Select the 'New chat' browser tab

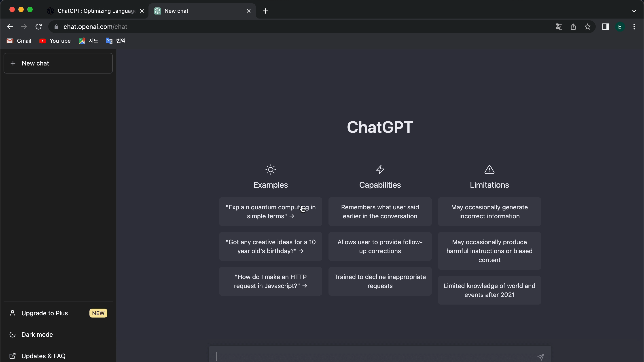[x=202, y=11]
